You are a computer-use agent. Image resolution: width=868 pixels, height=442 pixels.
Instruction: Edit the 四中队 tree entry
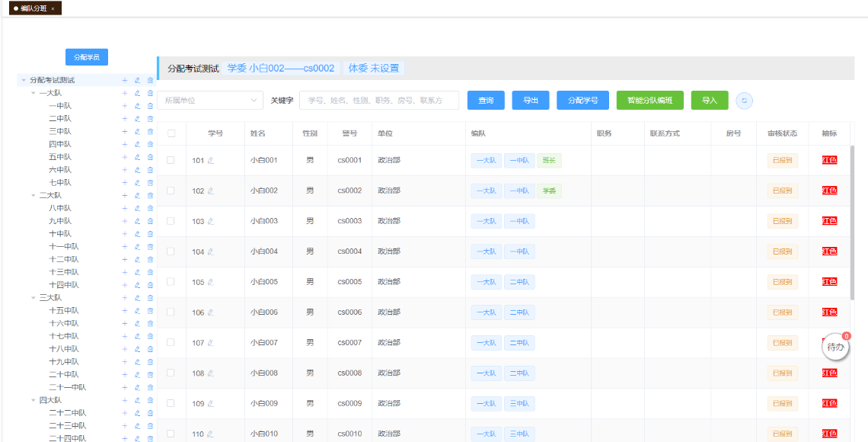click(137, 144)
